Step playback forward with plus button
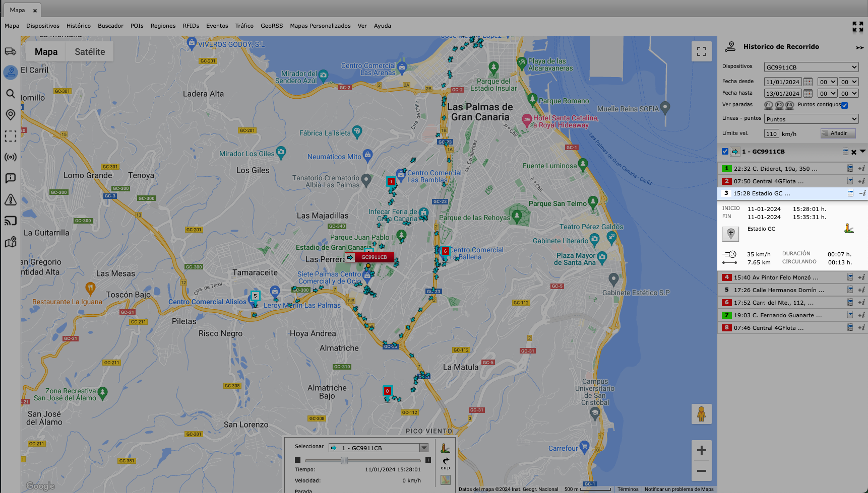The image size is (868, 493). click(428, 460)
